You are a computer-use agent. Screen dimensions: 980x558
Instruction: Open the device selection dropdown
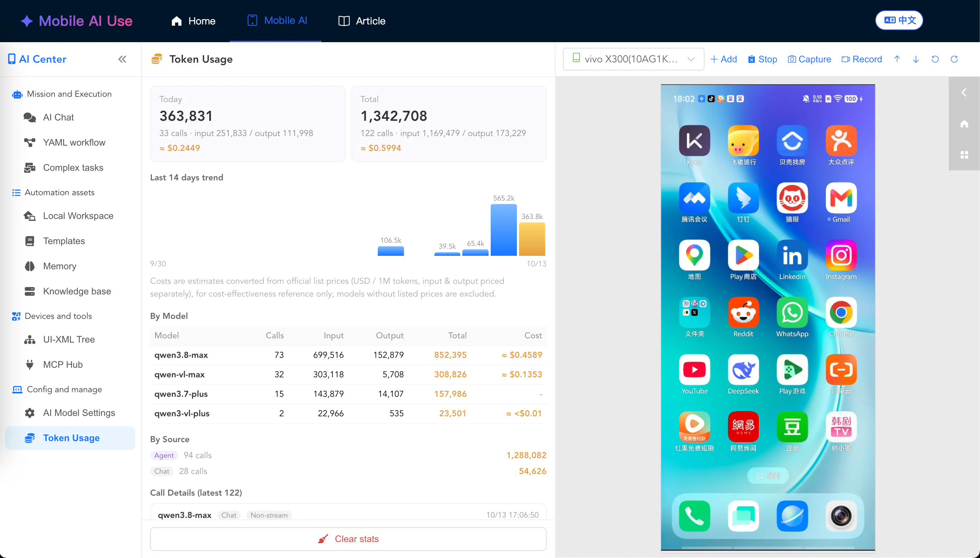[633, 59]
